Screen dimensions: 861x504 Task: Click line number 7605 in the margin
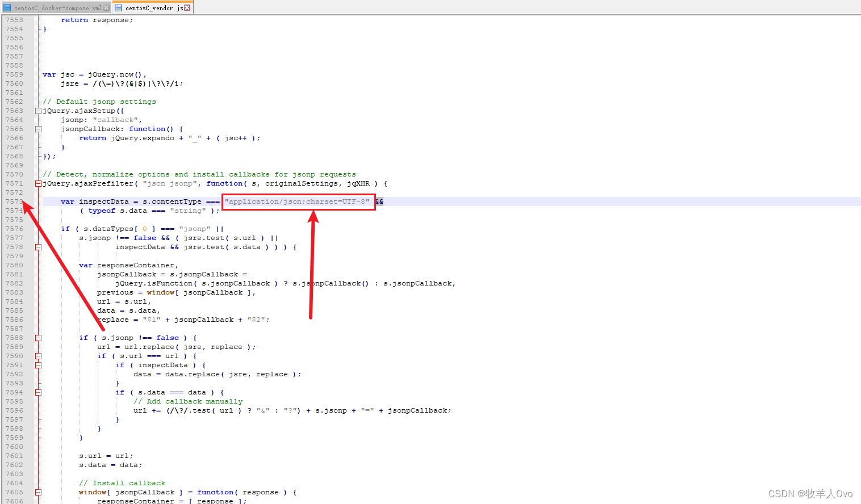(14, 492)
